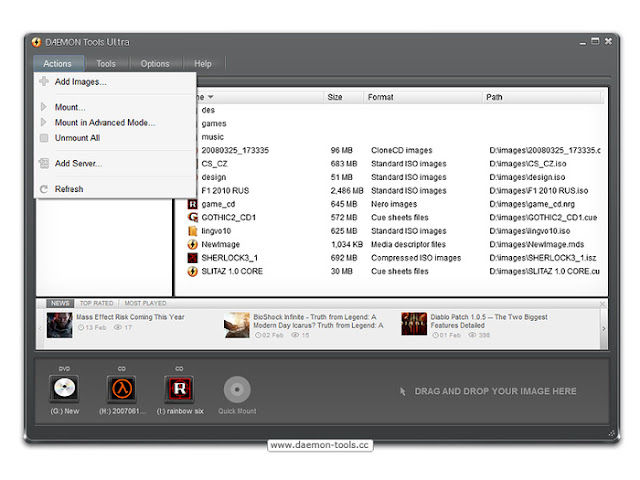Click the server icon beside Add Server
Image resolution: width=640 pixels, height=480 pixels.
(44, 163)
